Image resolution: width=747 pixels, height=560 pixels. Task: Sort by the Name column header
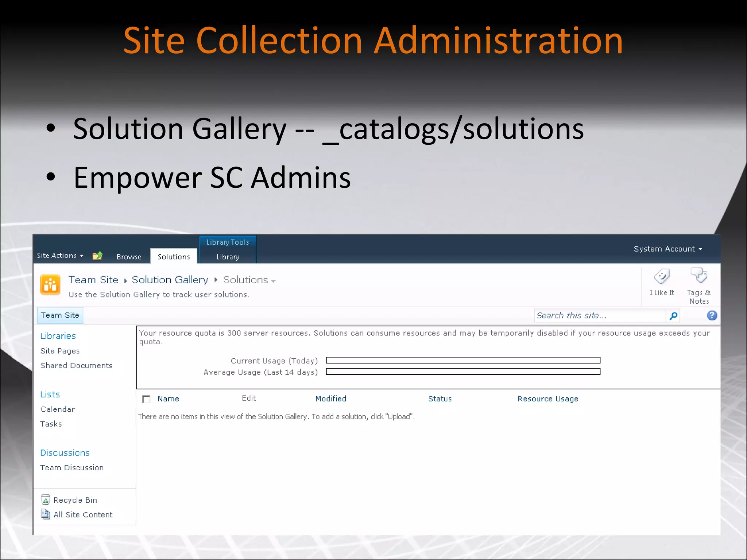pos(168,399)
